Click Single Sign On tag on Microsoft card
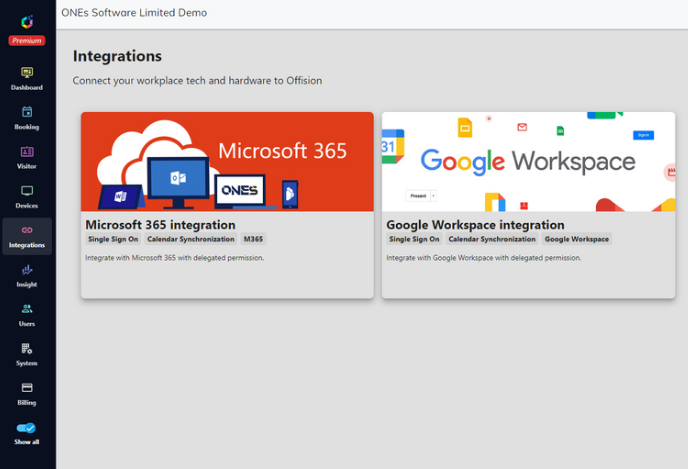Viewport: 688px width, 469px height. [113, 239]
